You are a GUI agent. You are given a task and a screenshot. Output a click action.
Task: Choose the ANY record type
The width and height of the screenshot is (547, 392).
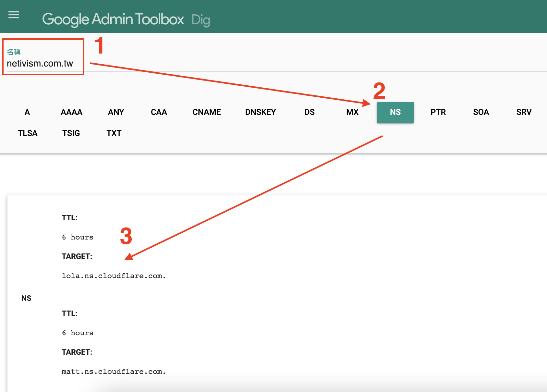point(116,112)
